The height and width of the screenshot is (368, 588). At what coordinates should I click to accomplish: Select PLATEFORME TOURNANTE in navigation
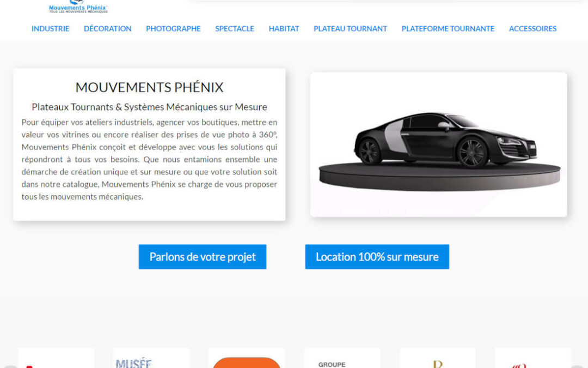pos(448,28)
